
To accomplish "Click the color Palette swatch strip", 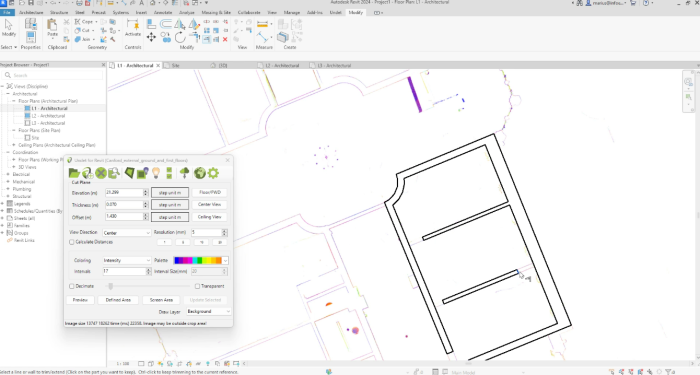I will coord(198,260).
